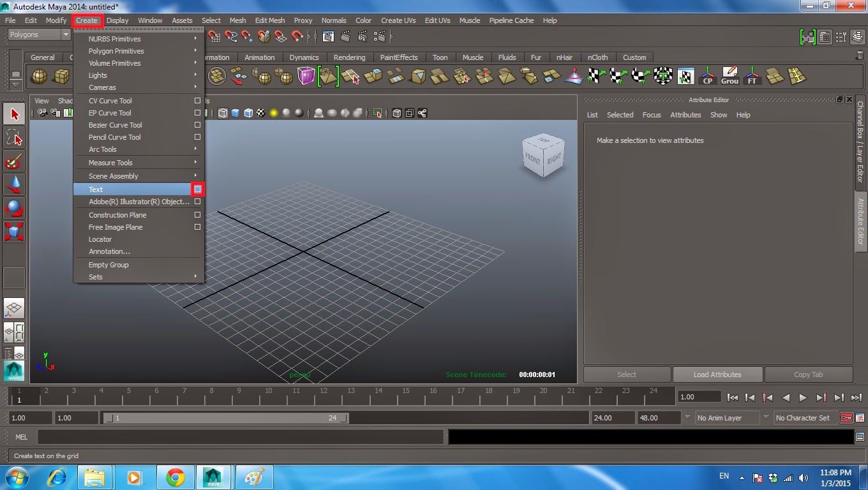Image resolution: width=868 pixels, height=490 pixels.
Task: Click the CP shelf icon
Action: click(707, 77)
